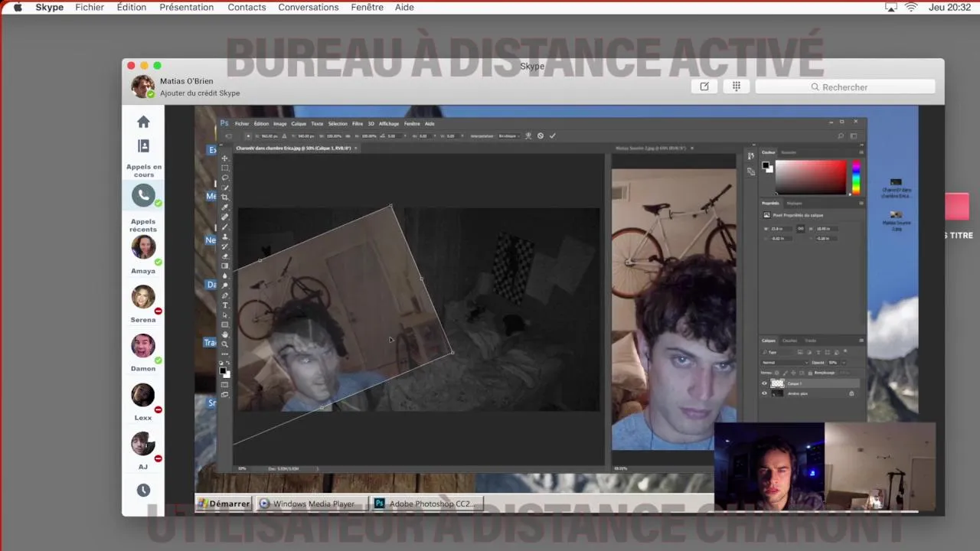Open Skype contacts icon in sidebar
Image resolution: width=980 pixels, height=551 pixels.
143,145
